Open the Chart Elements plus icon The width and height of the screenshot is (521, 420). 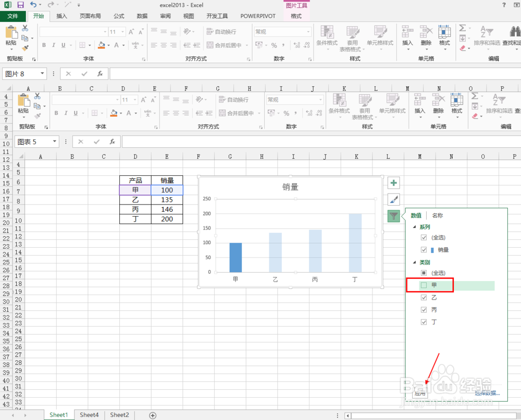393,183
